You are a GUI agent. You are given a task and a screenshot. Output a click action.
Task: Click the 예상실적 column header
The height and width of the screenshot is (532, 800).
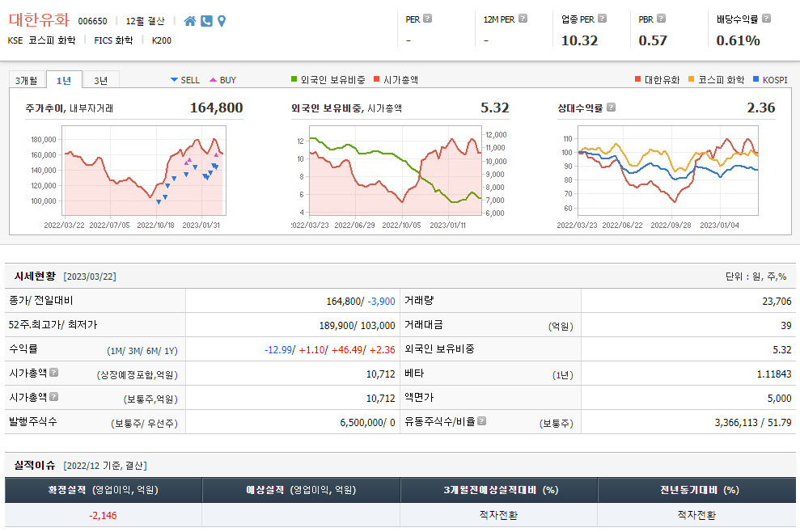coord(301,490)
